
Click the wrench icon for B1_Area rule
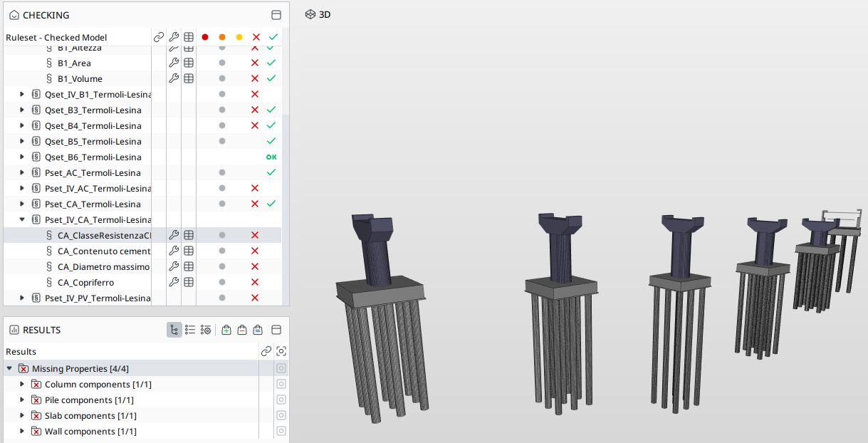coord(173,63)
